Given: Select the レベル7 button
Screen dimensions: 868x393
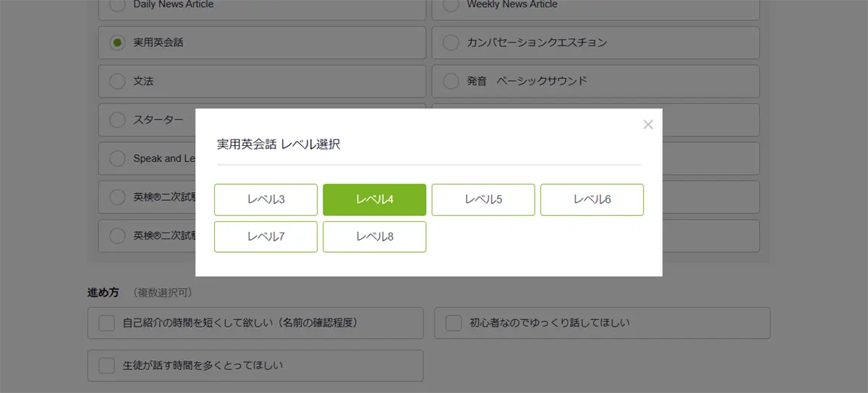Looking at the screenshot, I should click(x=265, y=236).
